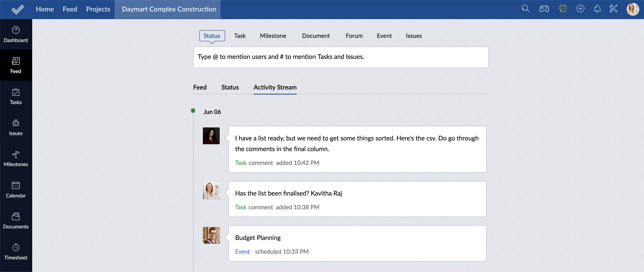Open notifications bell icon
The height and width of the screenshot is (272, 644).
pos(597,9)
